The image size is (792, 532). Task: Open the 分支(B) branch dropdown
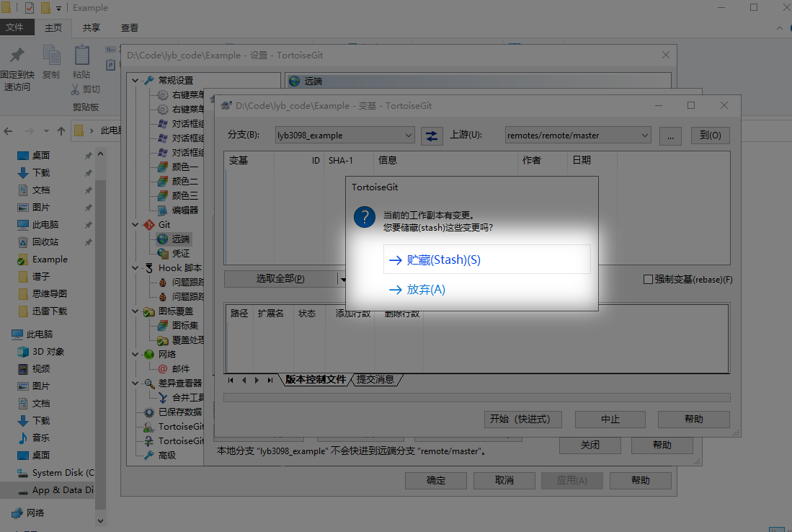344,136
